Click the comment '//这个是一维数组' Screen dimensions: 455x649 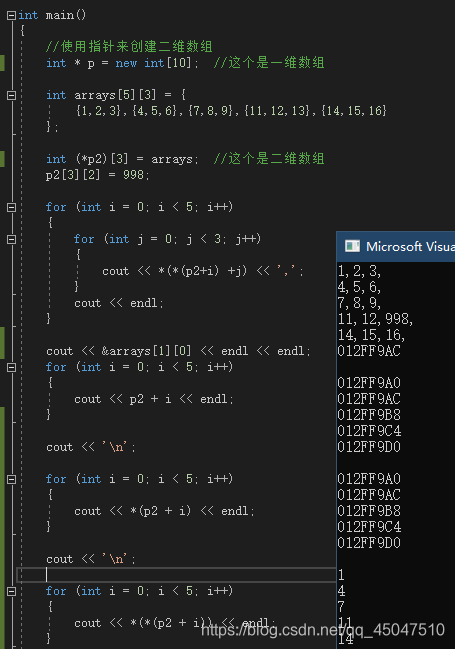coord(269,63)
